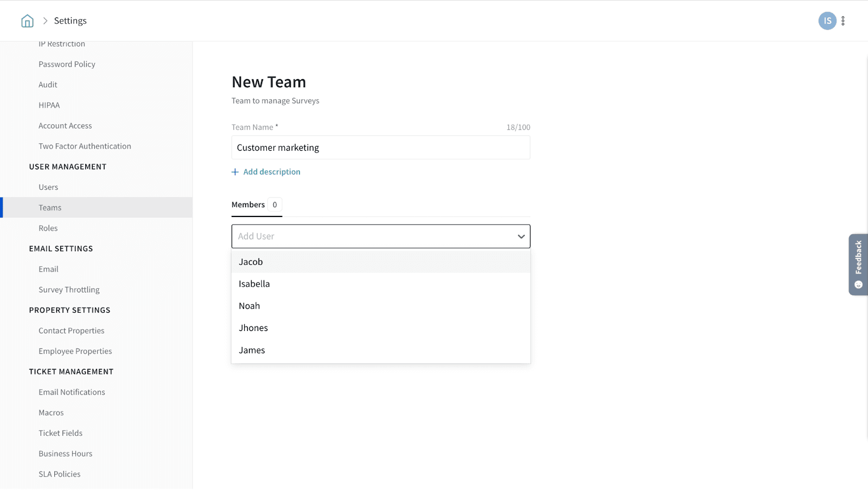Click the breadcrumb chevron before Settings
Screen dimensions: 868x490
[46, 21]
